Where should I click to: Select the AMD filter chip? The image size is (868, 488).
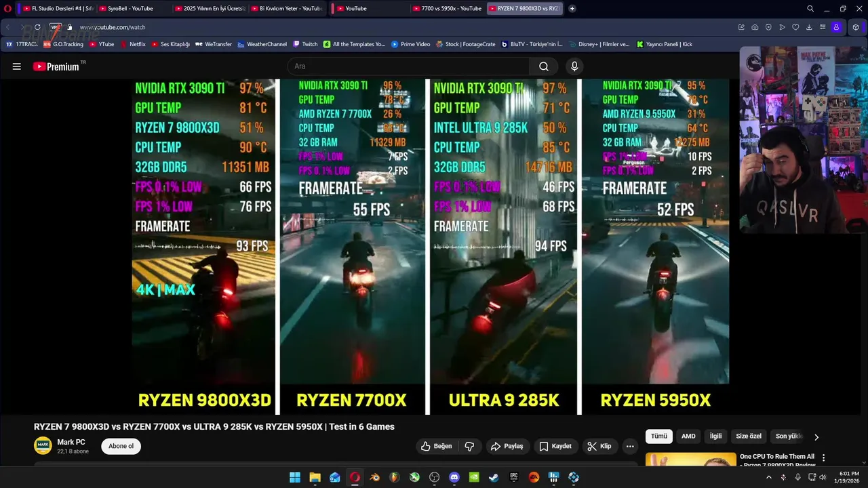tap(688, 436)
